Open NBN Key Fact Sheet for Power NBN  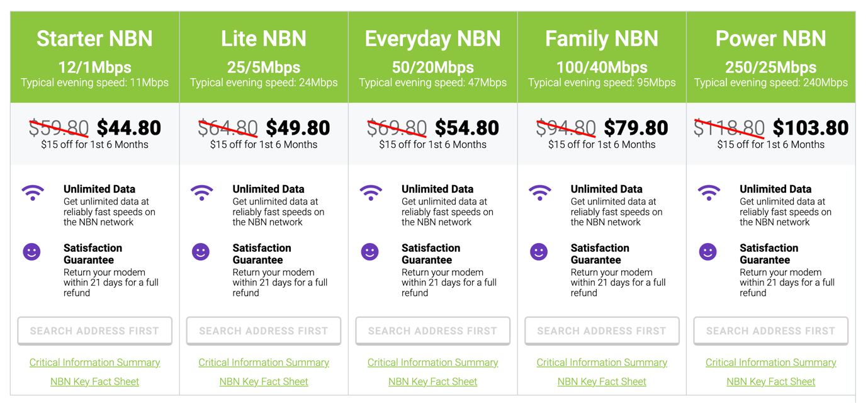(x=770, y=381)
